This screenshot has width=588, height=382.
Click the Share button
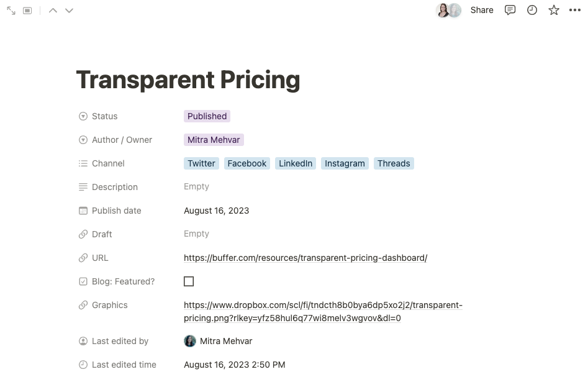coord(482,10)
